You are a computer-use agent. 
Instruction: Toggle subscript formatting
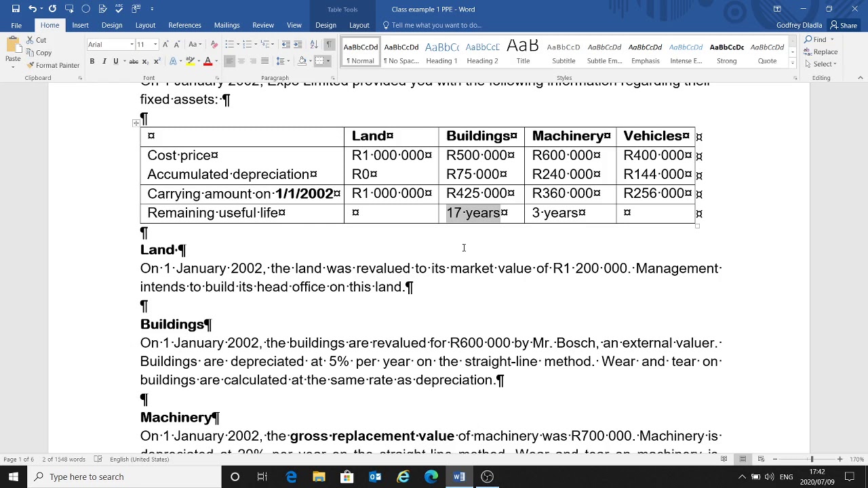(144, 61)
